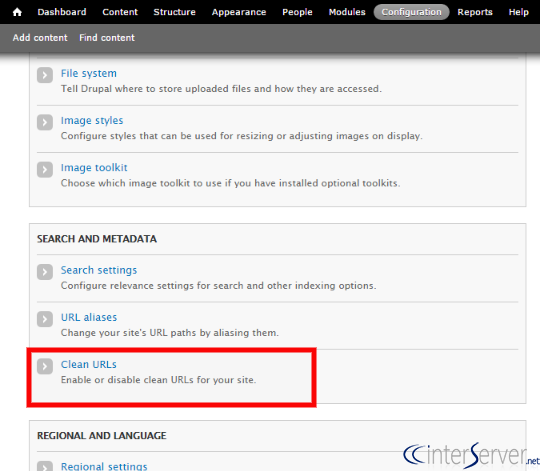Open the URL aliases link
The width and height of the screenshot is (540, 471).
pyautogui.click(x=89, y=317)
